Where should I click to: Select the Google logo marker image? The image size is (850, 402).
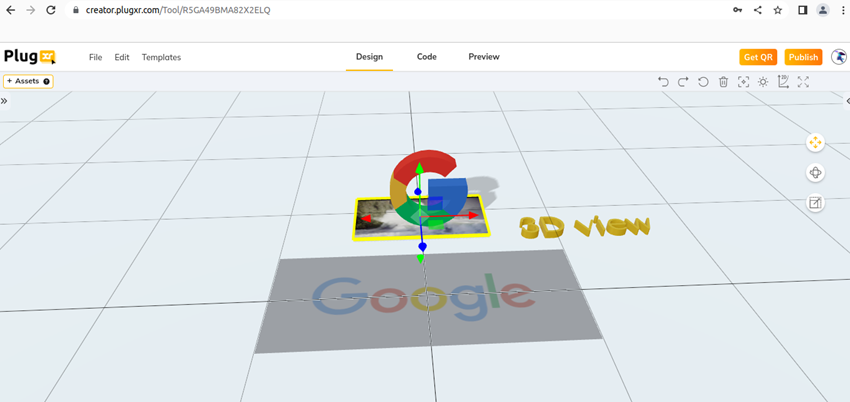pyautogui.click(x=428, y=301)
